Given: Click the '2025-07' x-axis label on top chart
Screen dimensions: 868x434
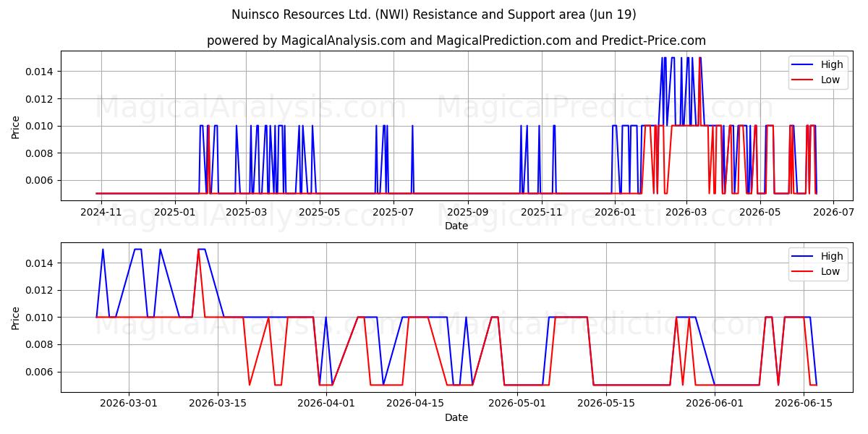Looking at the screenshot, I should [393, 212].
